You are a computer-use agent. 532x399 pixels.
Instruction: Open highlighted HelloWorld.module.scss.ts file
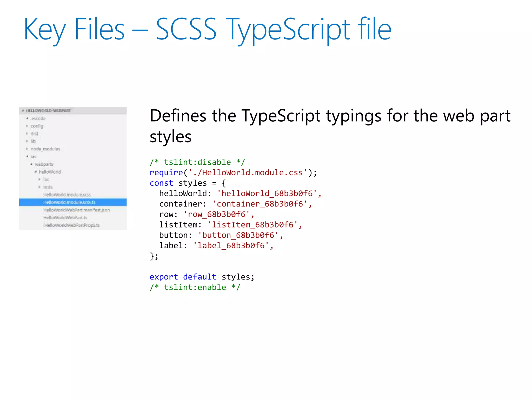[x=73, y=202]
